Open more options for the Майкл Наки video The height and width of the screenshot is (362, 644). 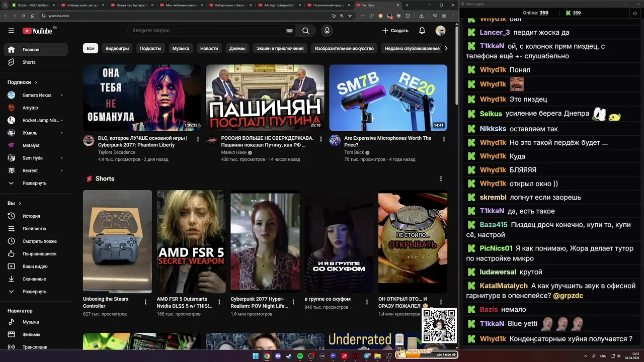tap(321, 139)
